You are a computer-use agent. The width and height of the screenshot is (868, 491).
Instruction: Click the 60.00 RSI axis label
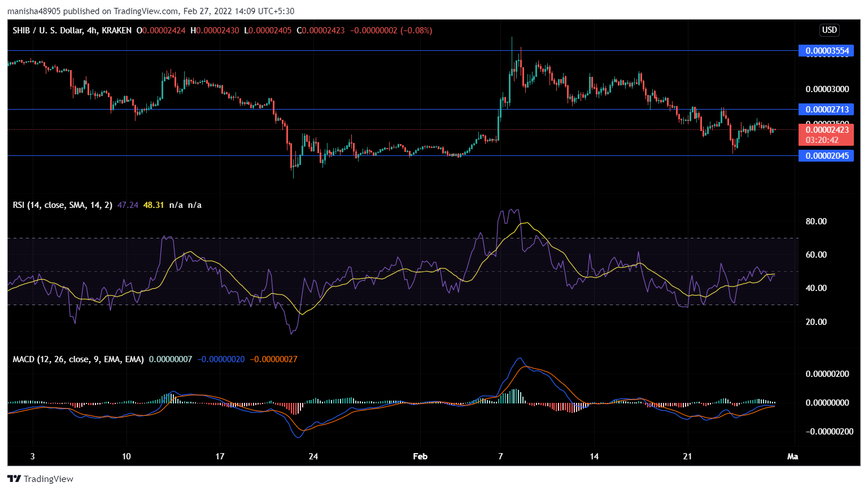coord(816,255)
